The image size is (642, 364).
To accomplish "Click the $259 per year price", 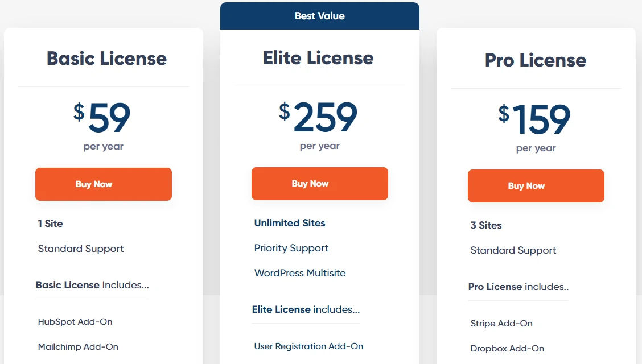I will [319, 126].
